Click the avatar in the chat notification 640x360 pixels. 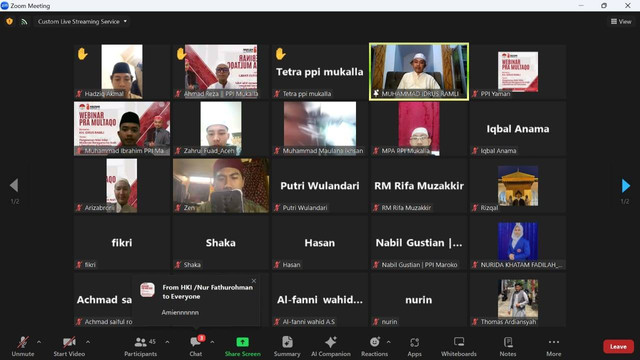[x=147, y=289]
